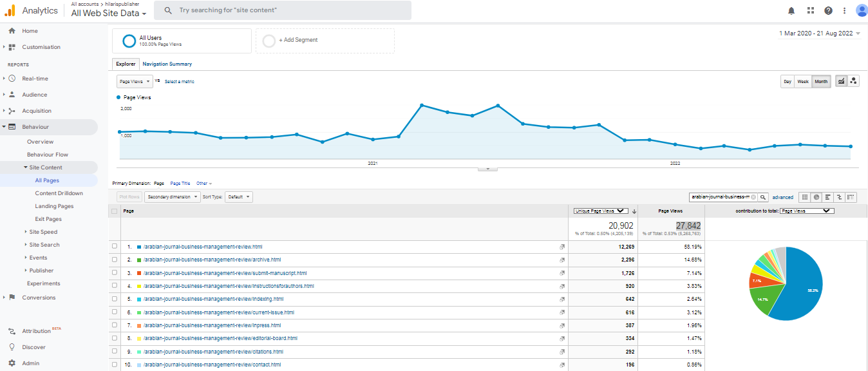This screenshot has width=868, height=371.
Task: Click the help question mark icon
Action: [828, 10]
